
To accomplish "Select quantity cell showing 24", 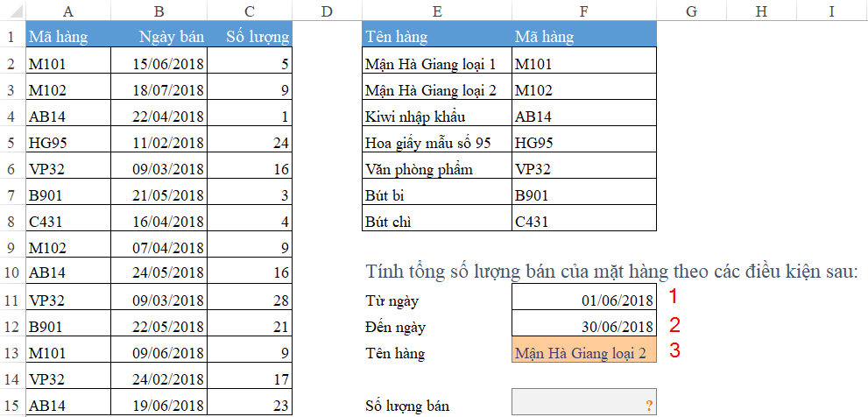I will tap(250, 139).
